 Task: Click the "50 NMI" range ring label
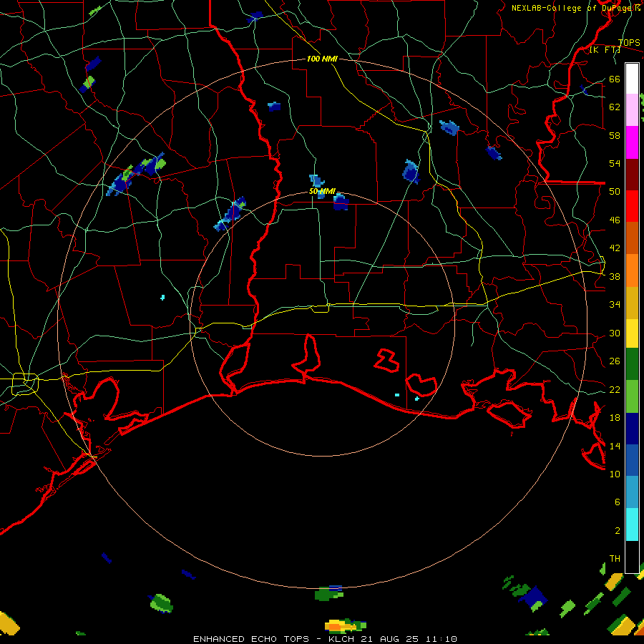[322, 191]
